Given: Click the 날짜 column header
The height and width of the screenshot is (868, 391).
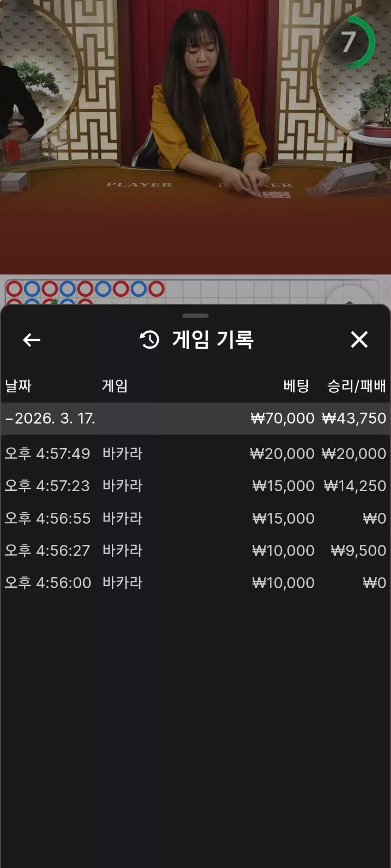Looking at the screenshot, I should click(x=18, y=386).
